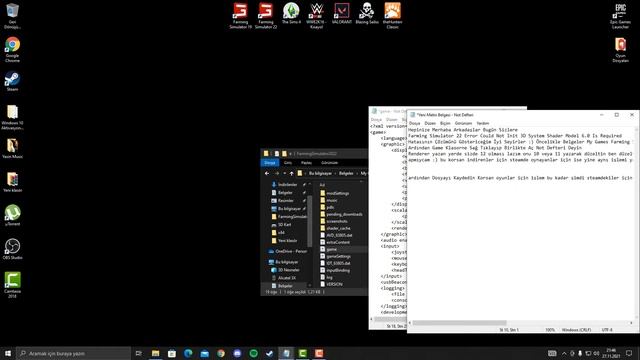Open the Yeni klasör desktop folder
This screenshot has width=640, height=360.
12,182
